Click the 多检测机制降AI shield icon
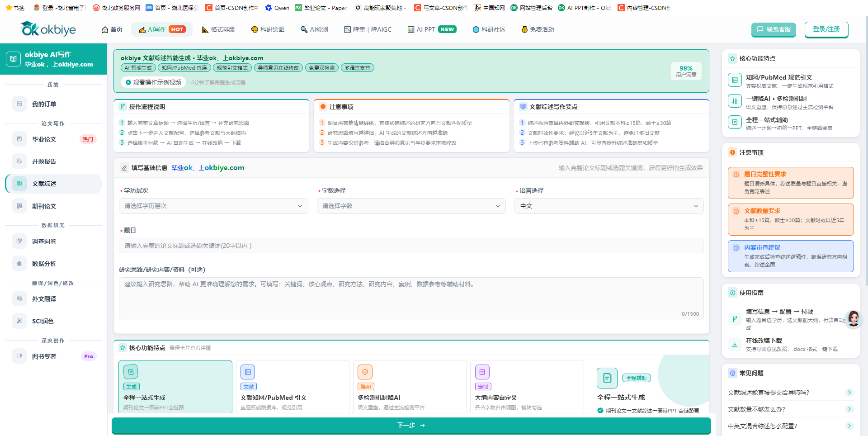Screen dimensions: 868x436 (365, 372)
